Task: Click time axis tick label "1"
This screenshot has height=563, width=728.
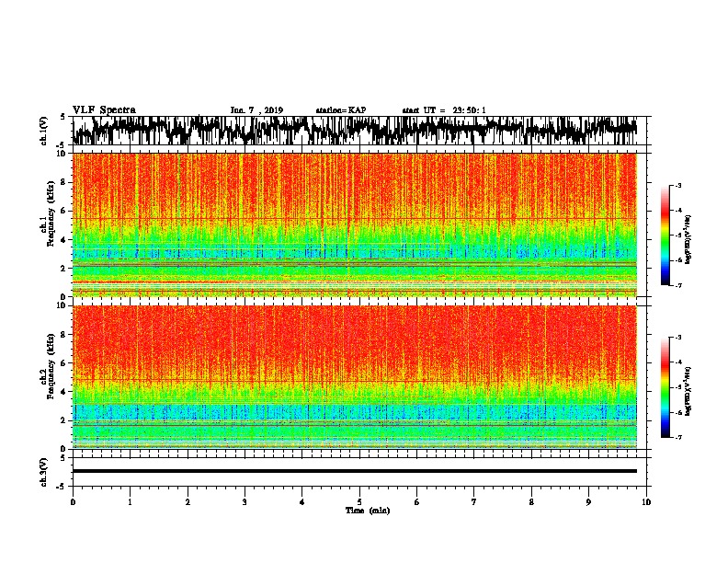Action: (130, 502)
